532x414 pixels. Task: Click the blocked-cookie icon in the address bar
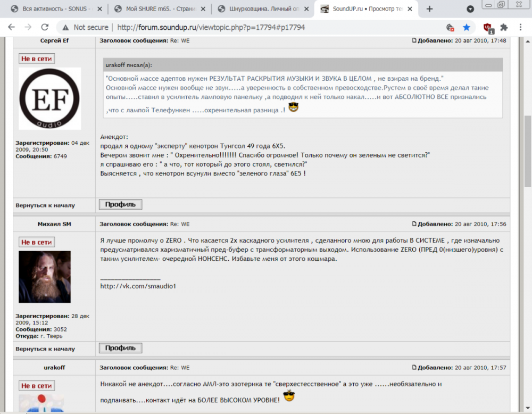tap(450, 27)
